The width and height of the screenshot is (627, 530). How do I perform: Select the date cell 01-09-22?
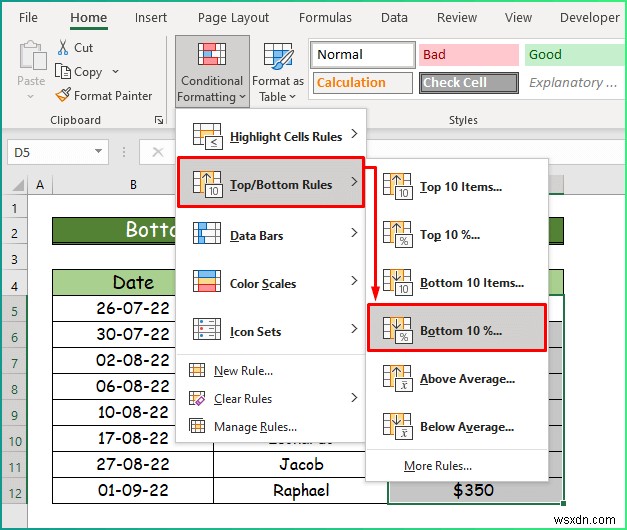(x=133, y=490)
